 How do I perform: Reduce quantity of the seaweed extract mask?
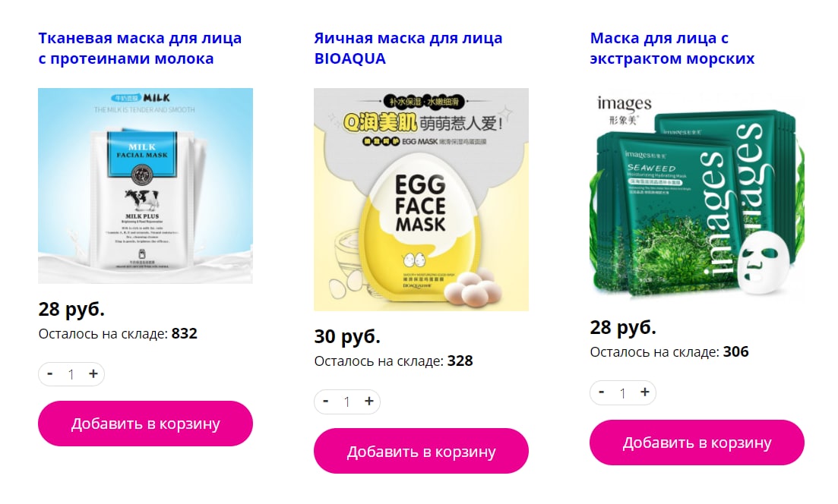[601, 392]
